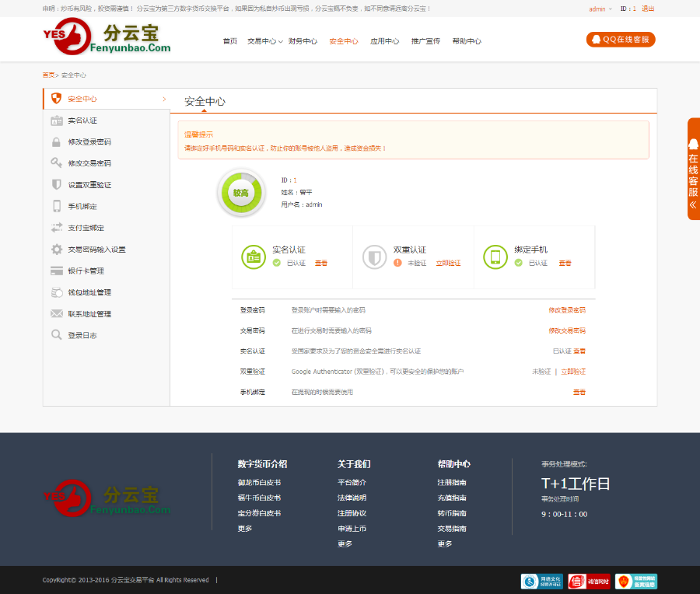The height and width of the screenshot is (594, 700).
Task: Click the chevron on 安全中心 sidebar row
Action: coord(164,99)
